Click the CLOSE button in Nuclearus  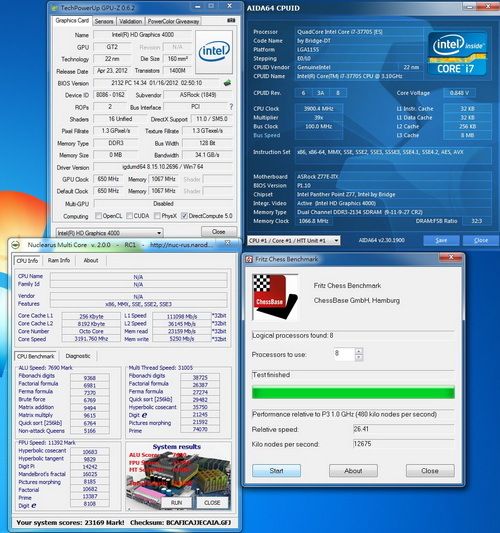(212, 503)
